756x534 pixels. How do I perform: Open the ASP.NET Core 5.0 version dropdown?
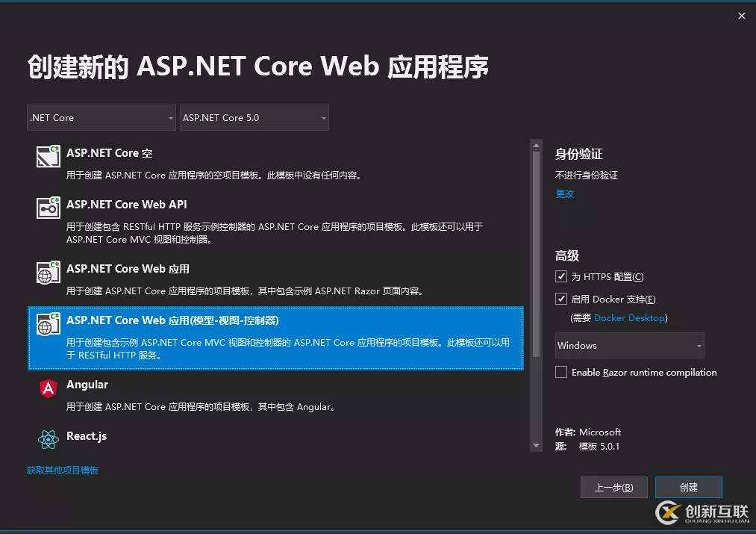(254, 118)
